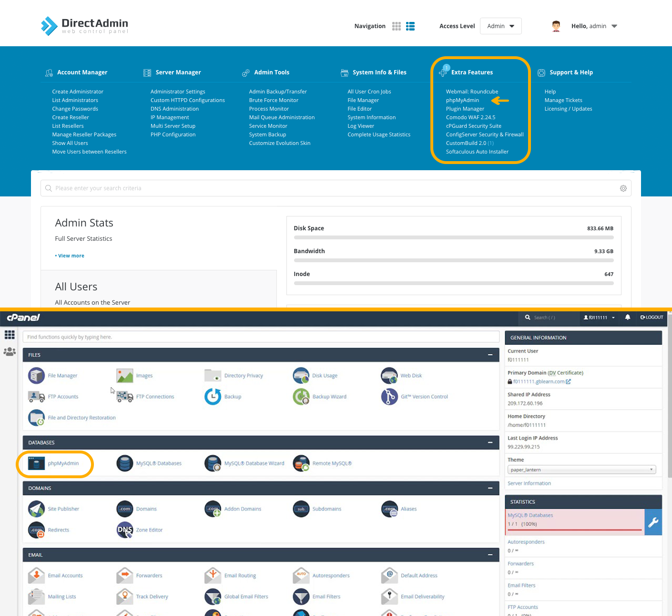Focus the DirectAdmin search criteria field

pyautogui.click(x=336, y=188)
